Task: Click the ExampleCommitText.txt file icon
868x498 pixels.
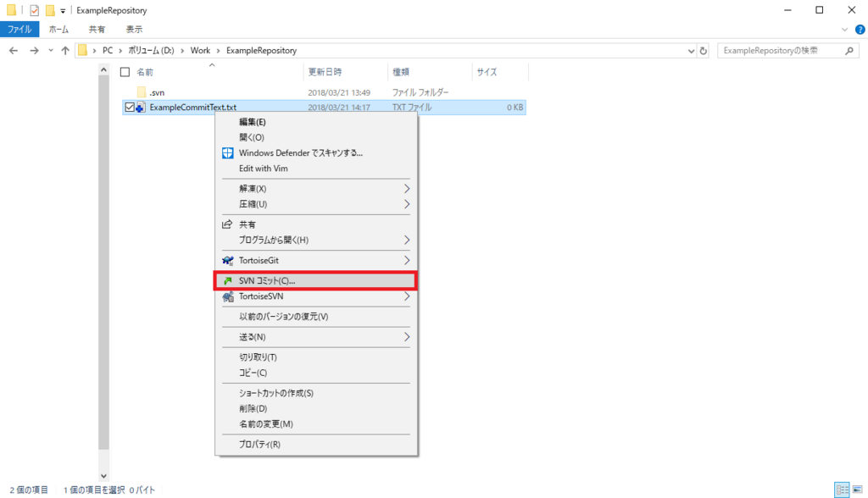Action: click(141, 108)
